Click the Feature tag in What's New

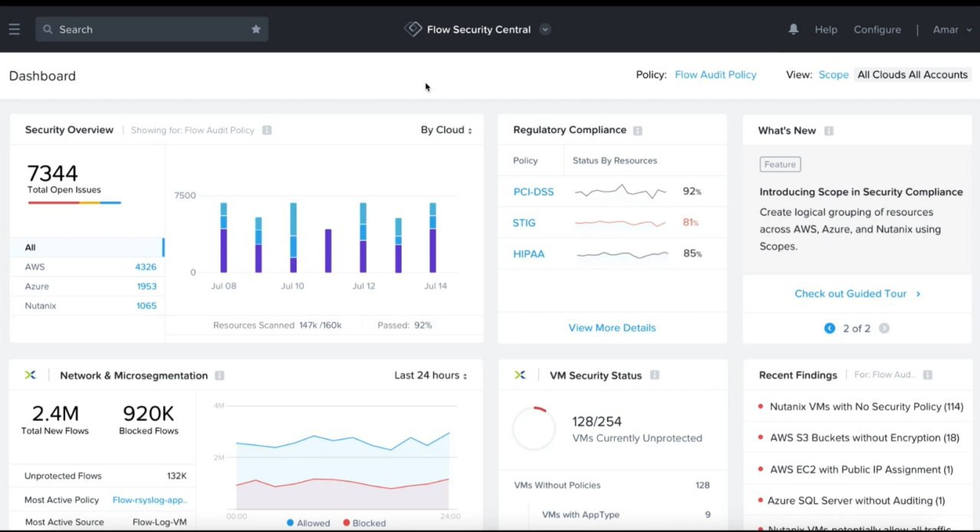click(779, 165)
